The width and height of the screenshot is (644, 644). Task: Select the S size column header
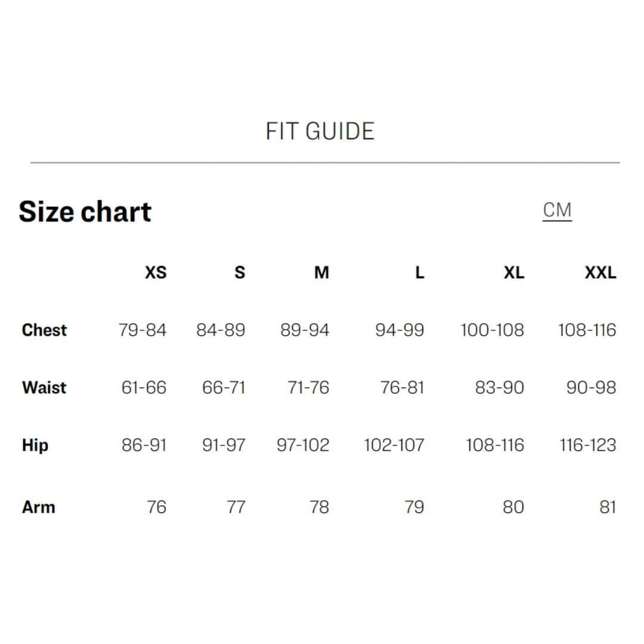[x=239, y=273]
